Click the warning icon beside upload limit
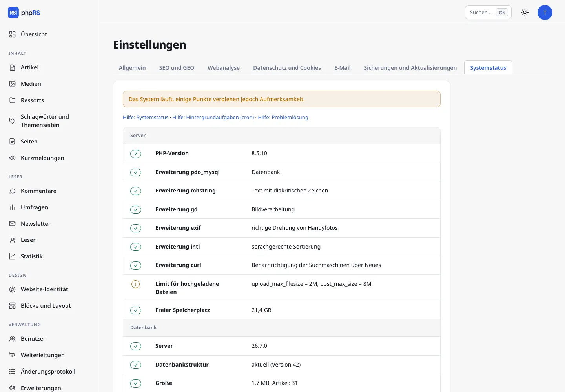The image size is (565, 392). [x=136, y=284]
